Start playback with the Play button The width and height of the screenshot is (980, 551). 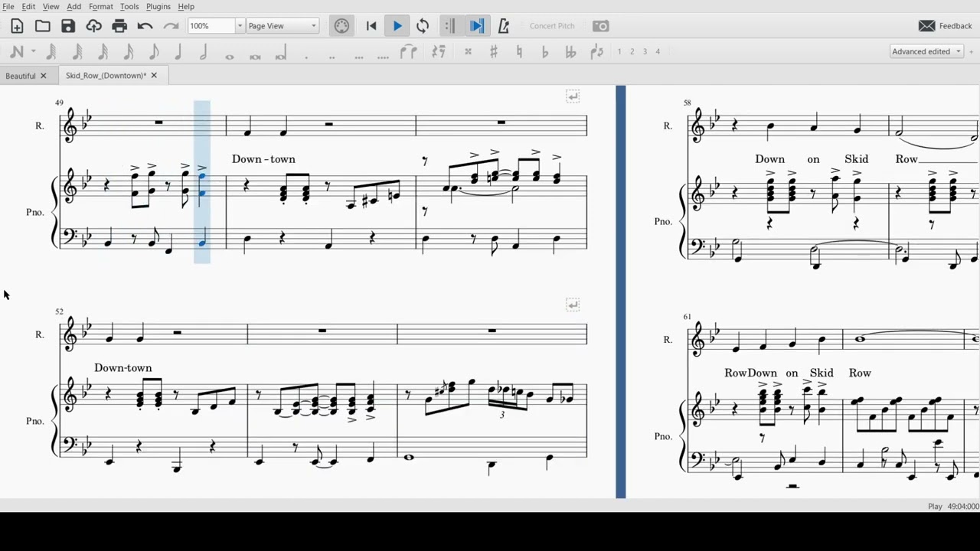tap(397, 26)
